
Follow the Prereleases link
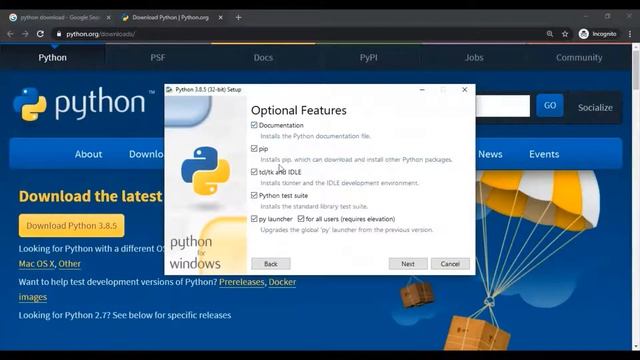(x=242, y=282)
